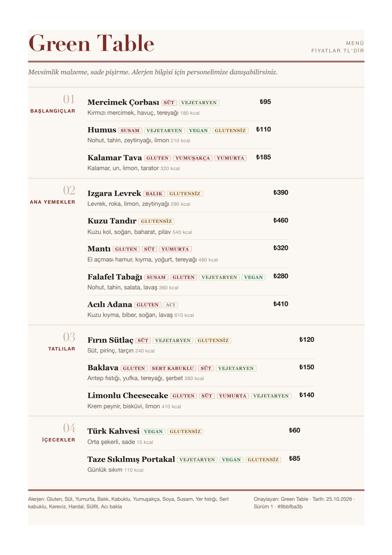Select the VEGAN badge on Humus
The height and width of the screenshot is (555, 392).
[x=198, y=131]
